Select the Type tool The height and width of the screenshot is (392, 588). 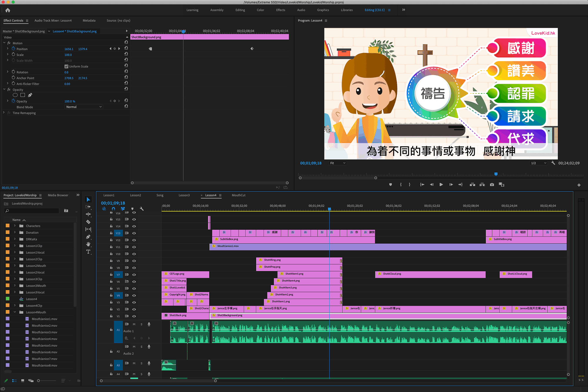88,252
